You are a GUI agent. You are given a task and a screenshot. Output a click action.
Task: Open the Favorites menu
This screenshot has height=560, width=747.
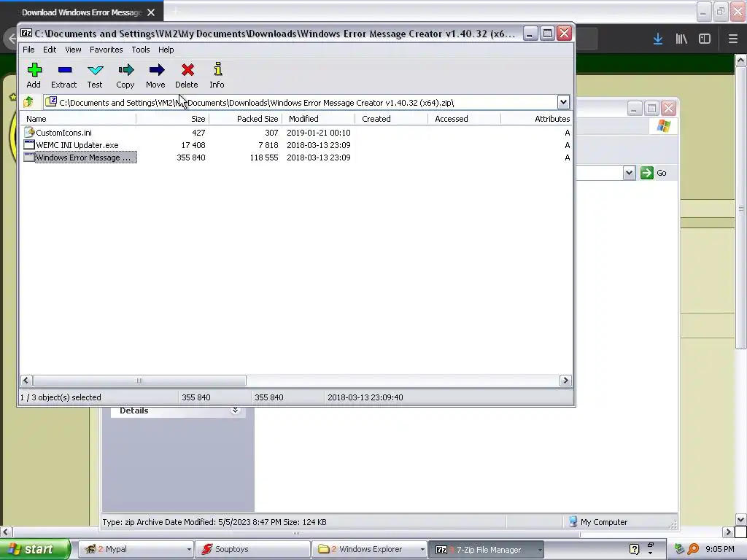pyautogui.click(x=107, y=50)
